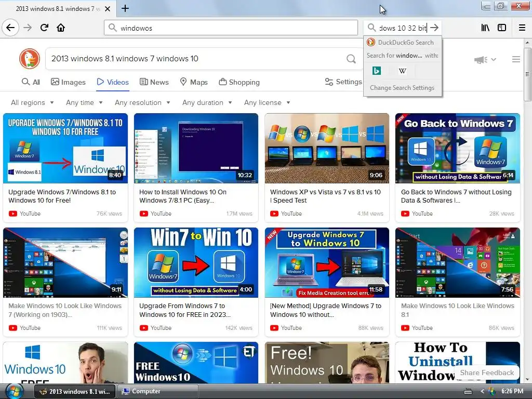Click title 'Make Windows 10 Look Like Windows 7 (Working on 1903)'
Image resolution: width=532 pixels, height=399 pixels.
(65, 310)
